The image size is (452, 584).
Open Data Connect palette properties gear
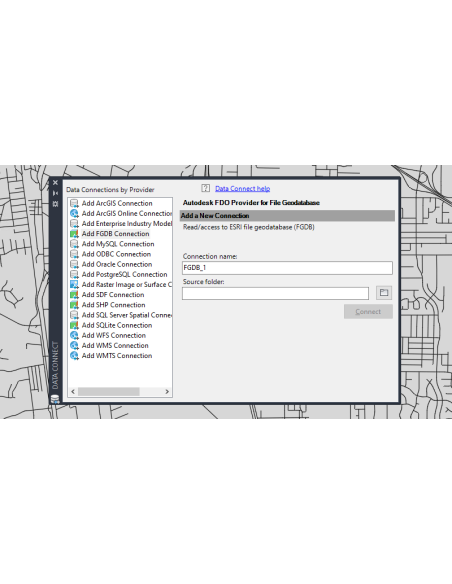click(x=55, y=204)
